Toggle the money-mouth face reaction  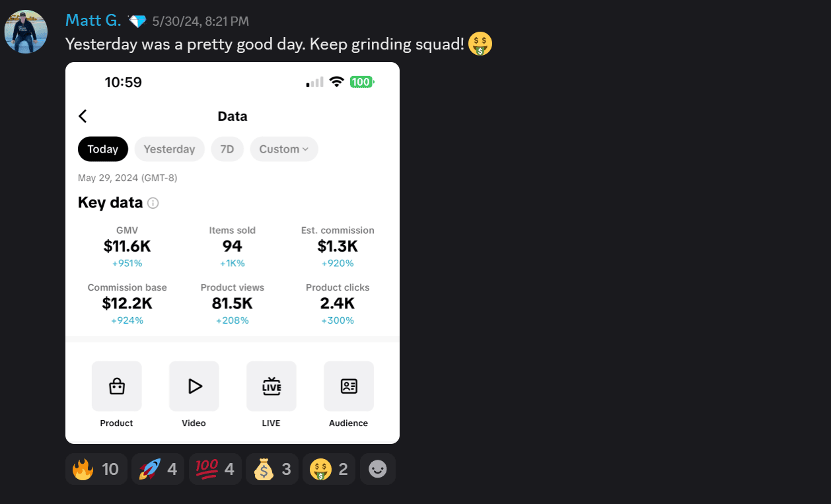click(329, 469)
